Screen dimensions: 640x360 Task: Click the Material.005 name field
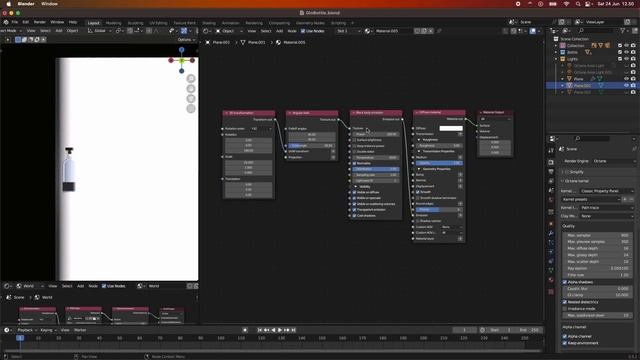tap(393, 31)
